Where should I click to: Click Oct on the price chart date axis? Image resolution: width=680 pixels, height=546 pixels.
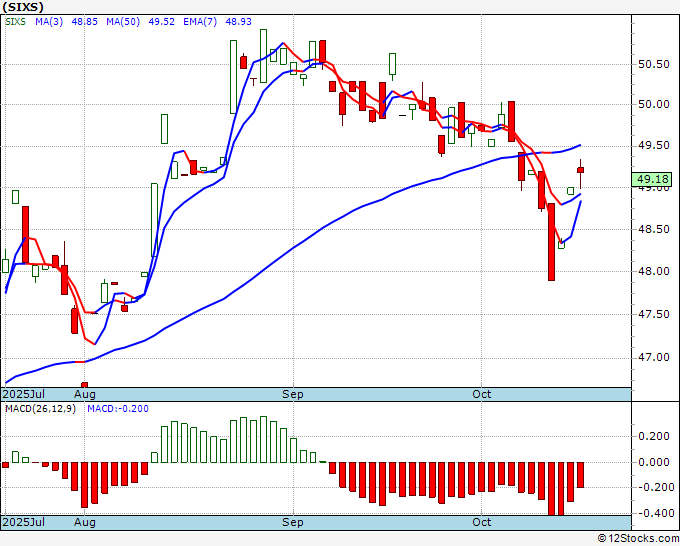pos(481,394)
